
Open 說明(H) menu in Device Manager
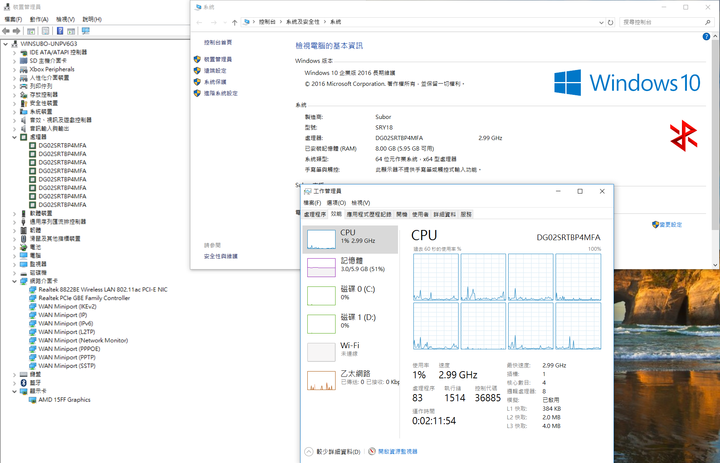pyautogui.click(x=92, y=19)
